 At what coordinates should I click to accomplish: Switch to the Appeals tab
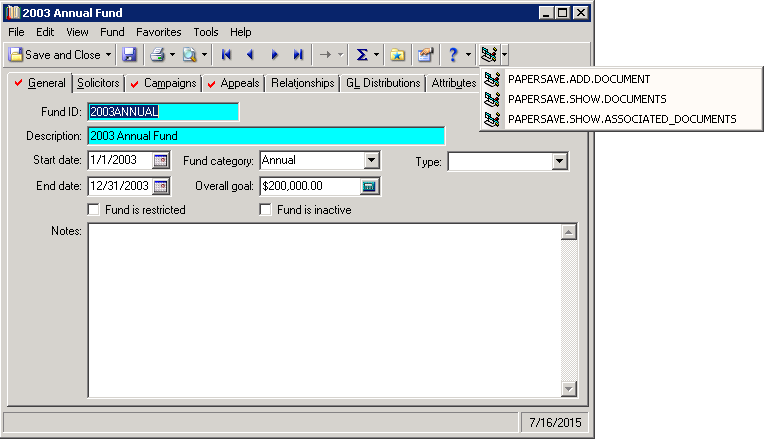234,83
